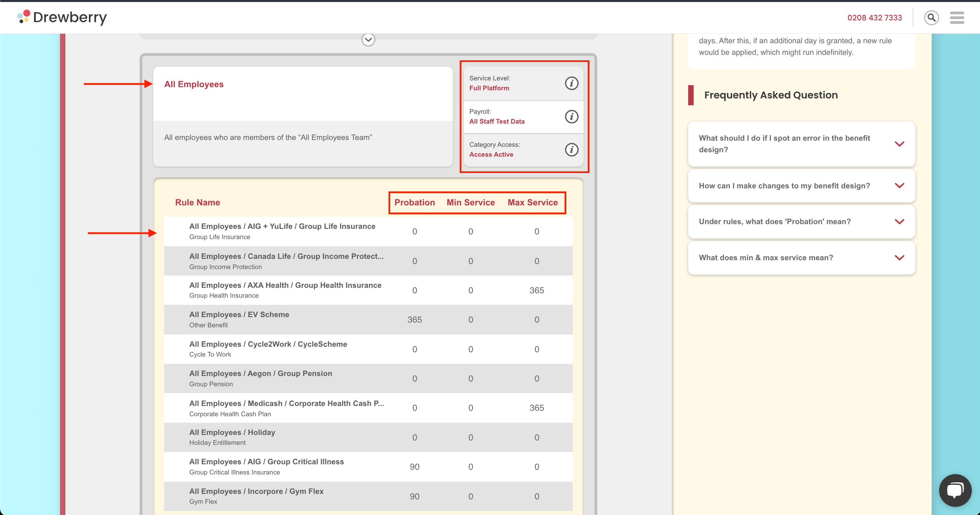
Task: Open the hamburger menu icon
Action: pyautogui.click(x=957, y=17)
